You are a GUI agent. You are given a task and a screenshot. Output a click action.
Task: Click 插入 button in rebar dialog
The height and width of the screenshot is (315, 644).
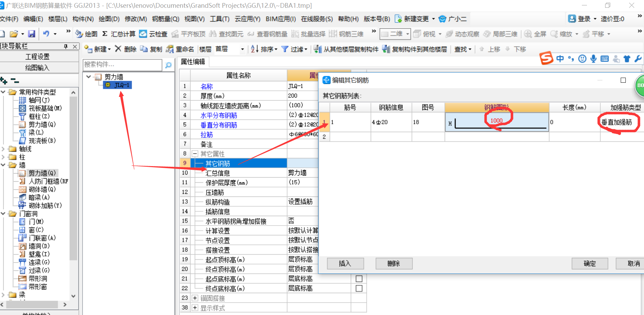point(345,263)
